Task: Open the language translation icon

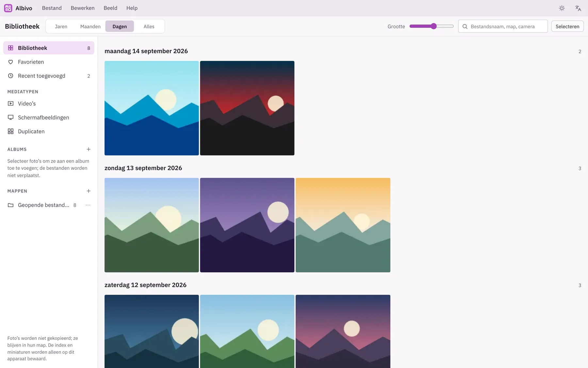Action: (578, 8)
